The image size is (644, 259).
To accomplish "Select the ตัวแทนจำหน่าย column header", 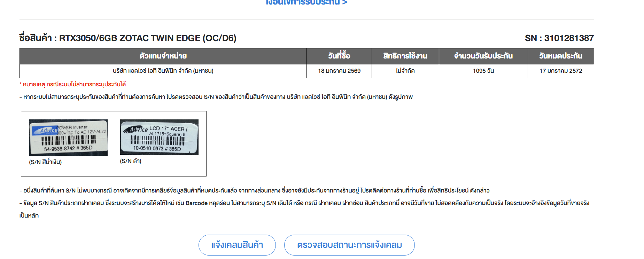I will point(163,56).
